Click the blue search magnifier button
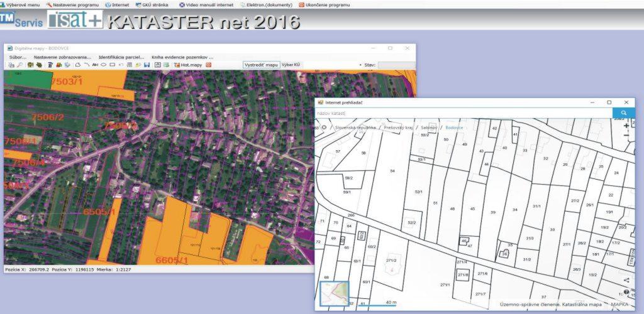The height and width of the screenshot is (314, 644). 623,113
